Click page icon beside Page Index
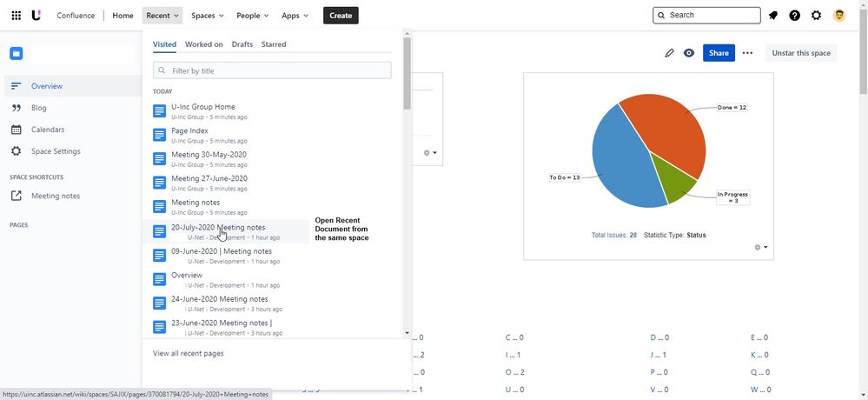Viewport: 868px width, 400px height. (x=159, y=135)
